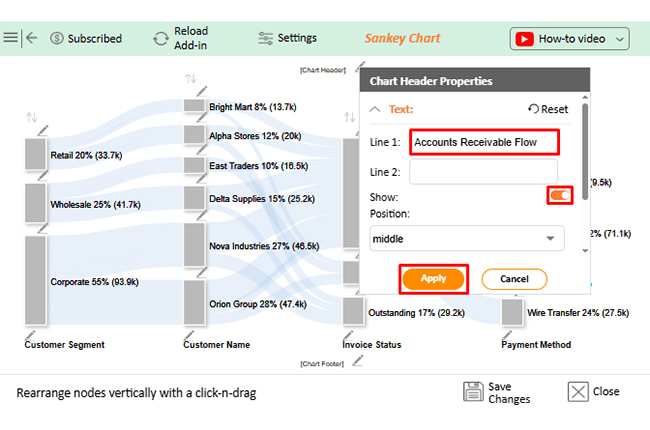650x430 pixels.
Task: Click the sort arrows above the Retail node
Action: [31, 118]
